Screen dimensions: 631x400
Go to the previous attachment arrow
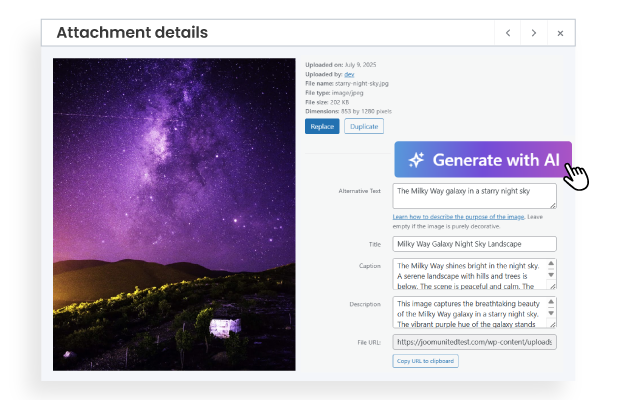coord(508,33)
